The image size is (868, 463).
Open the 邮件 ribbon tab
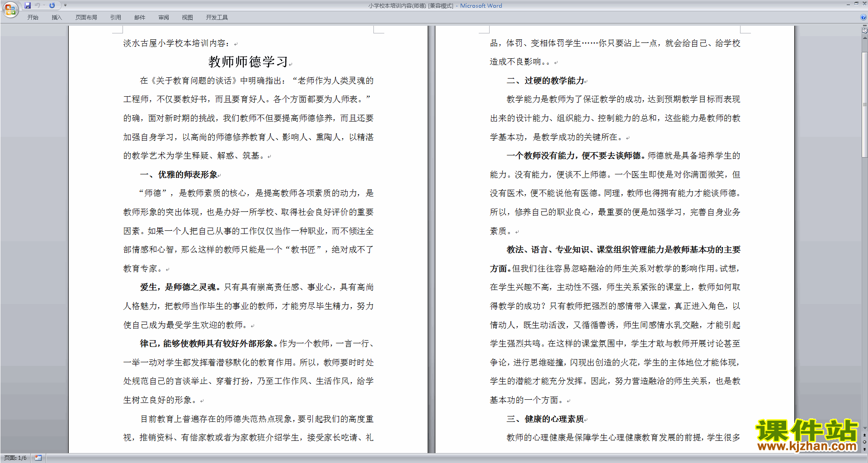[140, 17]
